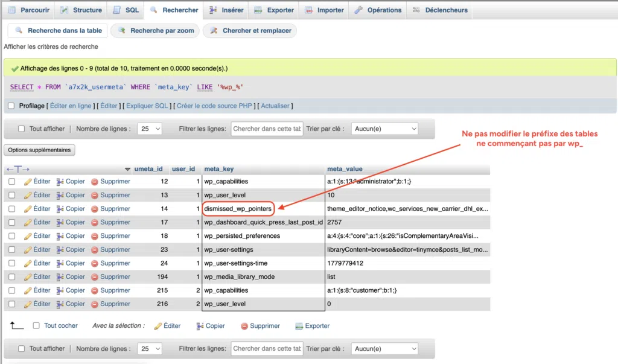Click the wrench icon of Opérations tab
Image resolution: width=618 pixels, height=364 pixels.
click(x=358, y=10)
